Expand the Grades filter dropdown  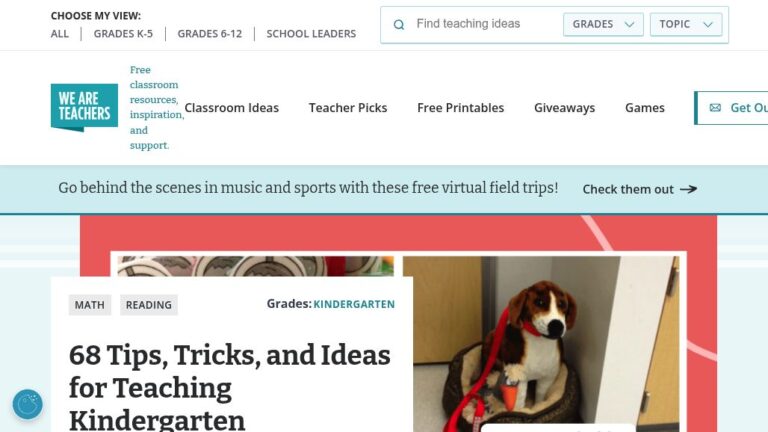coord(603,24)
